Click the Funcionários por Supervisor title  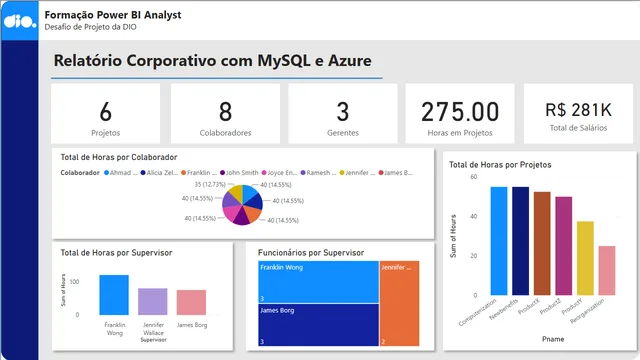click(x=311, y=253)
